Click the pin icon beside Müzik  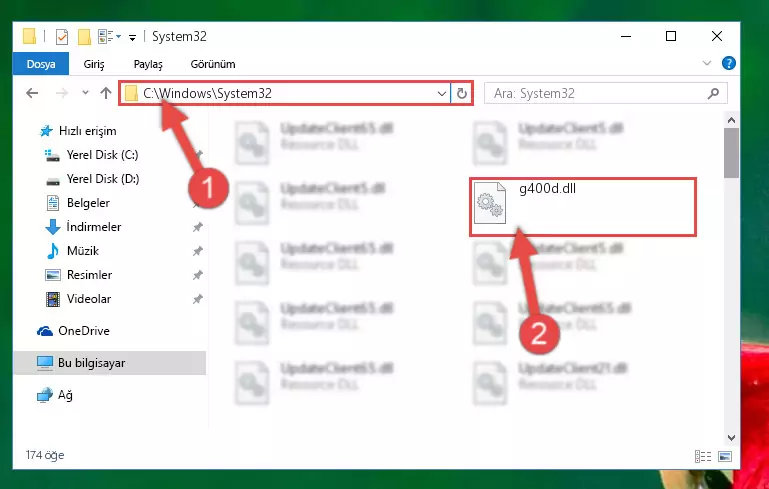(197, 251)
